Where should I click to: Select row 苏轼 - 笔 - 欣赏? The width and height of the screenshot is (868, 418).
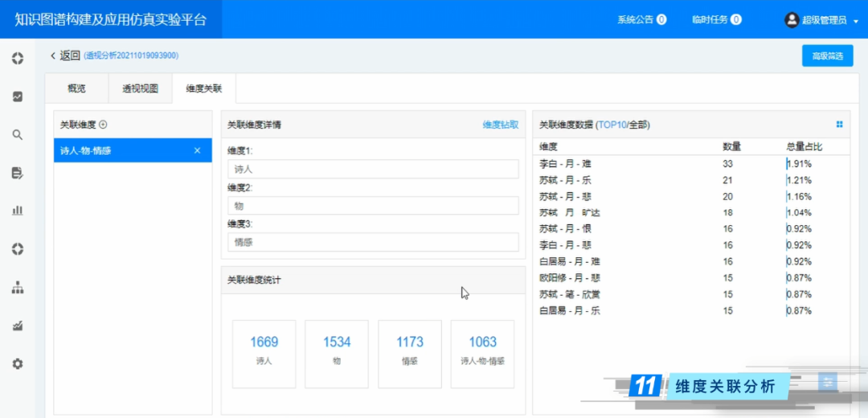point(691,294)
